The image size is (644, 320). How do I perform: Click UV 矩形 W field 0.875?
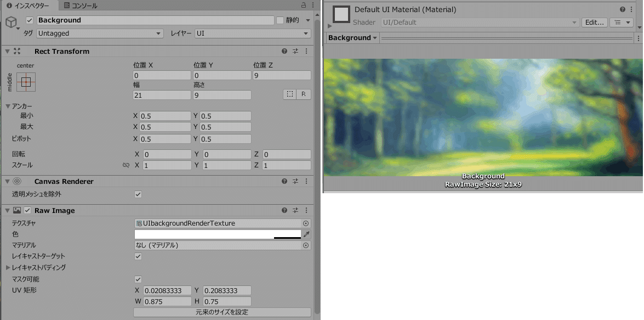pos(167,301)
